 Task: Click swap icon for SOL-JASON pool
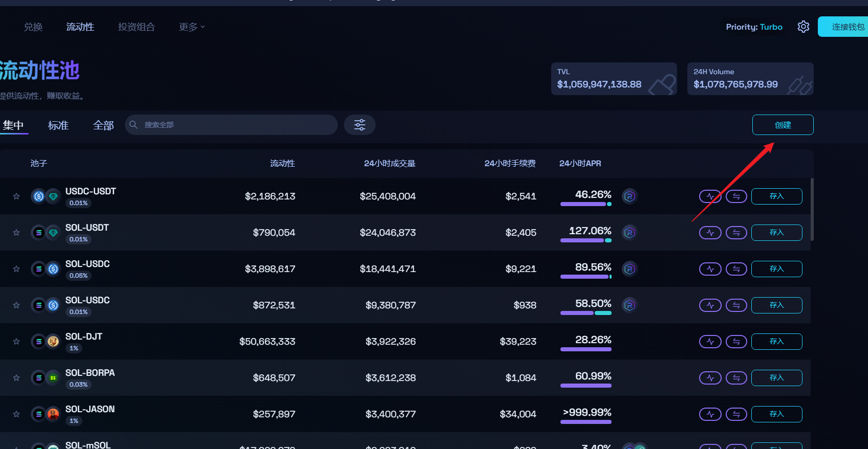(736, 414)
